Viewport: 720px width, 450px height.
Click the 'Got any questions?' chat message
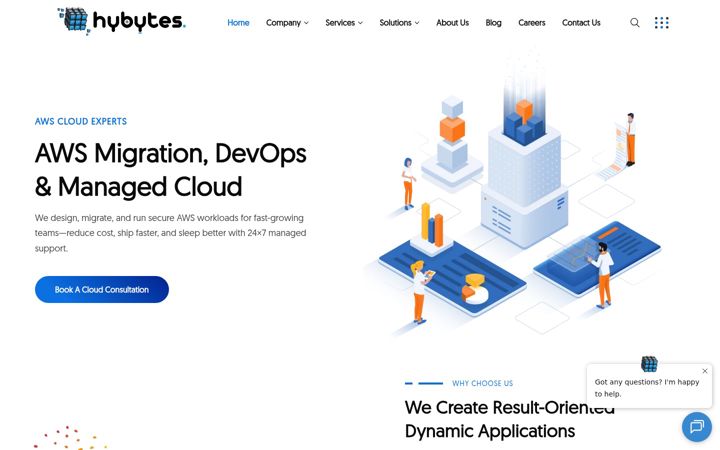647,388
